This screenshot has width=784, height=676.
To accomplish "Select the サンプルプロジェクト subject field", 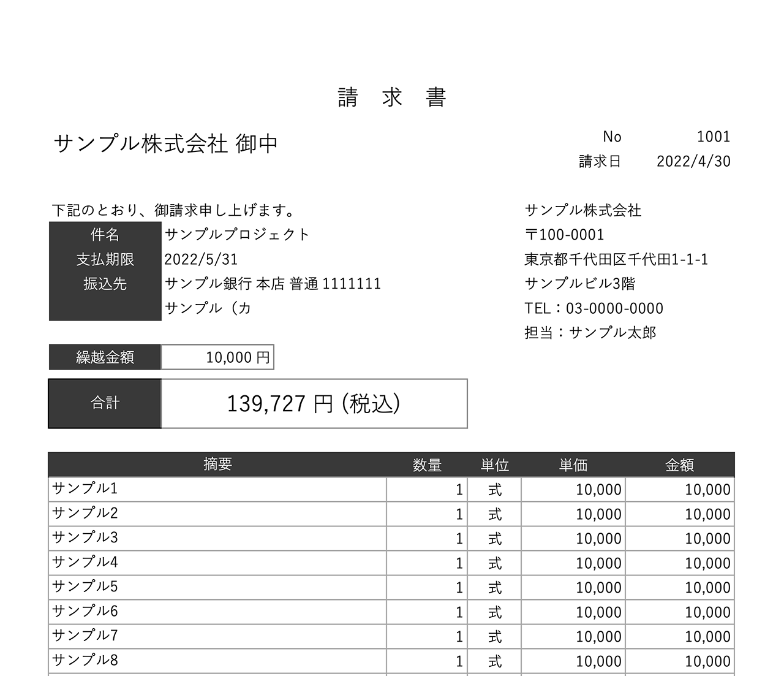I will (x=238, y=234).
